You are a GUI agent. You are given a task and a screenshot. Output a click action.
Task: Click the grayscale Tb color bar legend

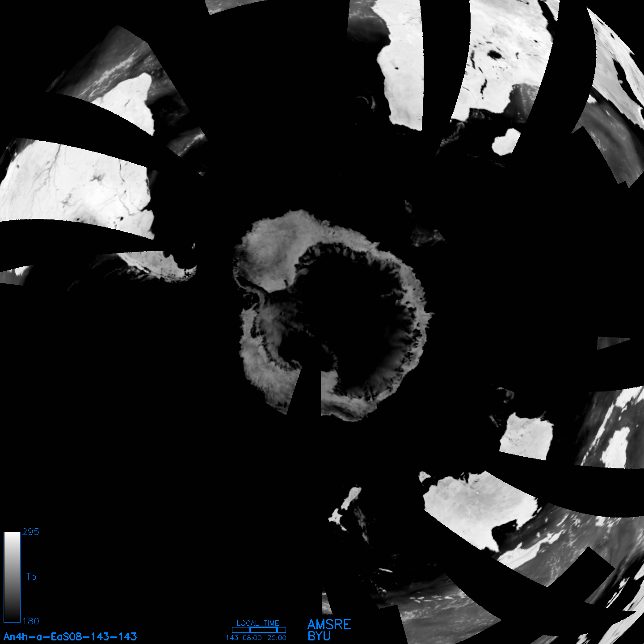(12, 577)
